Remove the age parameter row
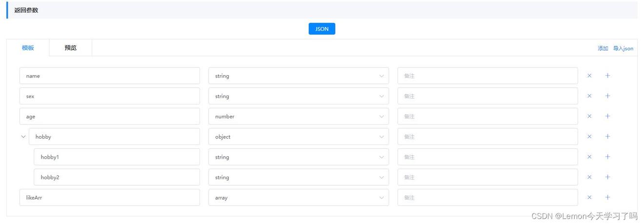 pyautogui.click(x=589, y=116)
